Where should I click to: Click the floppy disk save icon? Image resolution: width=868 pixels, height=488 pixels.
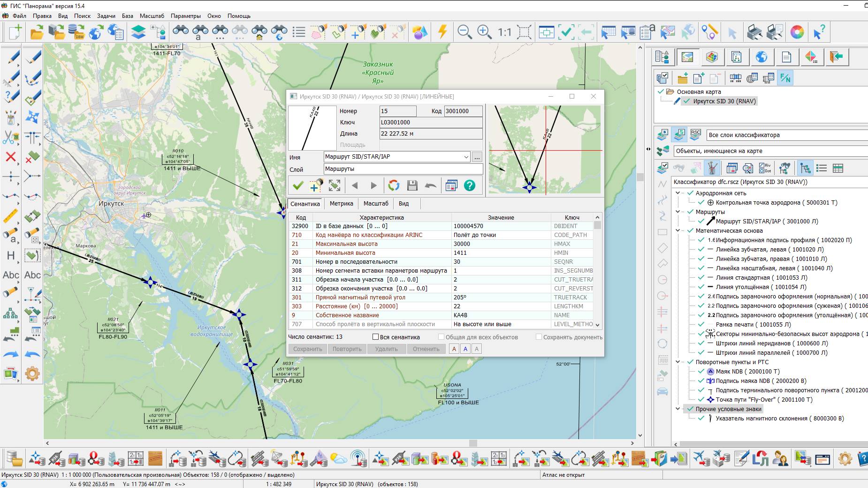[x=412, y=186]
